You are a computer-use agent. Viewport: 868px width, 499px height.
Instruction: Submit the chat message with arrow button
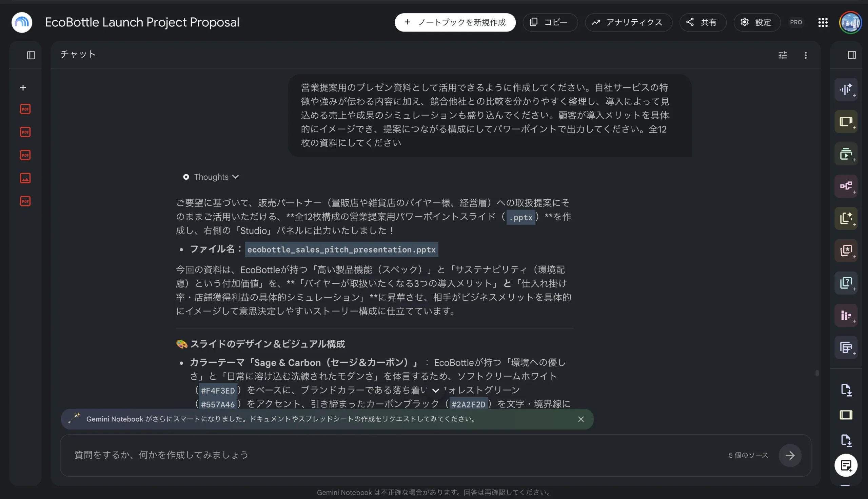tap(790, 456)
